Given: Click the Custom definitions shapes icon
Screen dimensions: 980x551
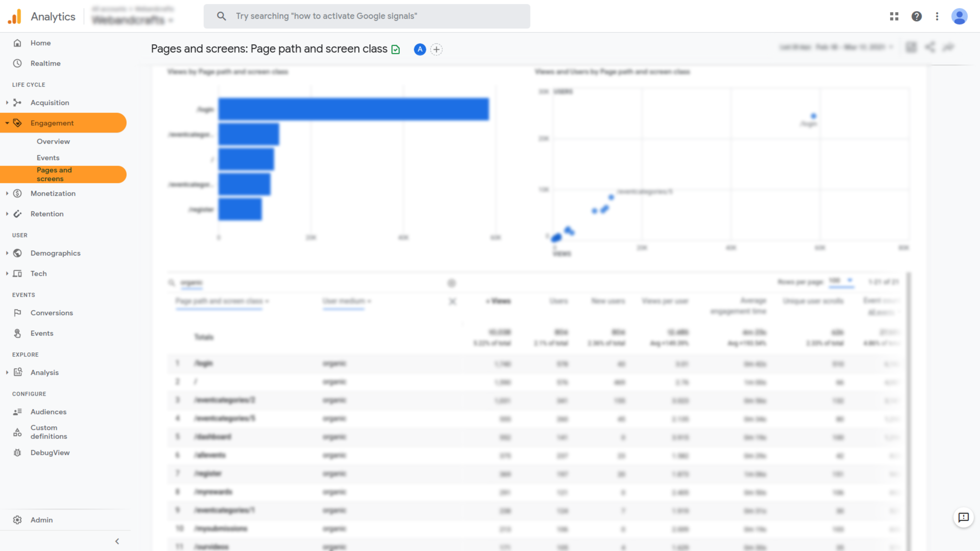Looking at the screenshot, I should (x=17, y=432).
